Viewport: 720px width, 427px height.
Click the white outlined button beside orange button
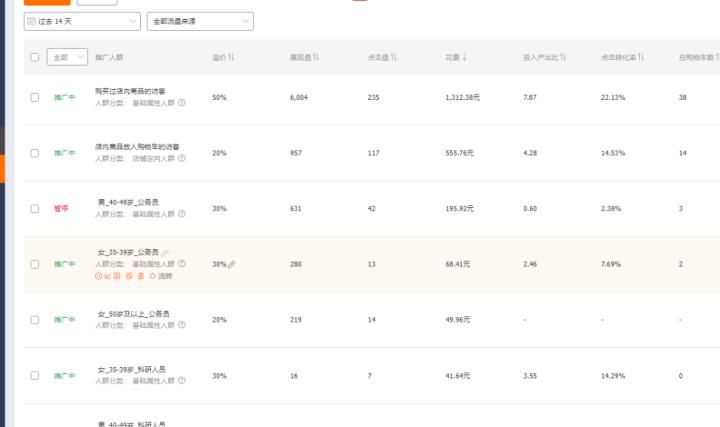point(97,2)
